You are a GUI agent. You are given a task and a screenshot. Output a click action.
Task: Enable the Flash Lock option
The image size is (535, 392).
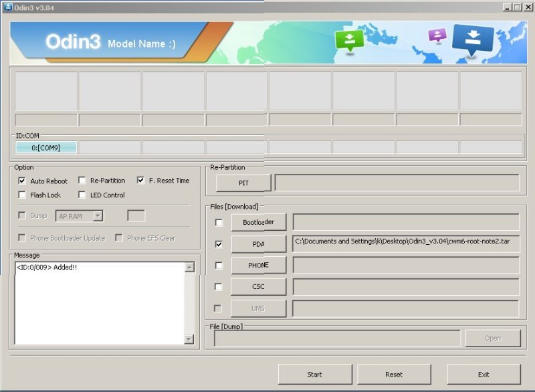point(22,195)
